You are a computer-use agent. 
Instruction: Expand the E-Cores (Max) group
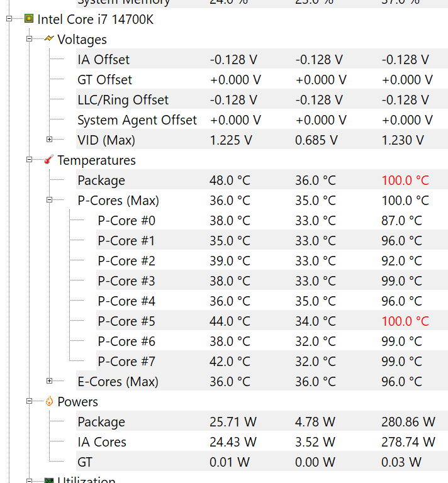[49, 381]
